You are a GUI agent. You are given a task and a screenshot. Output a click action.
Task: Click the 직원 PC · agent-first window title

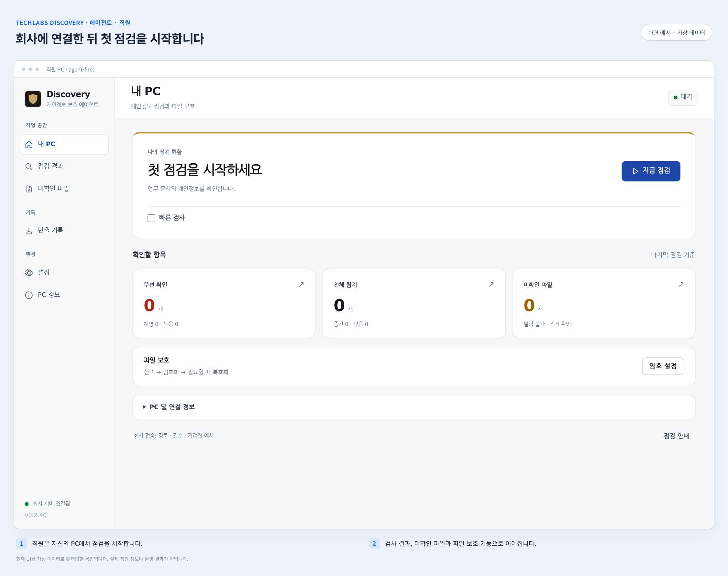click(x=70, y=70)
